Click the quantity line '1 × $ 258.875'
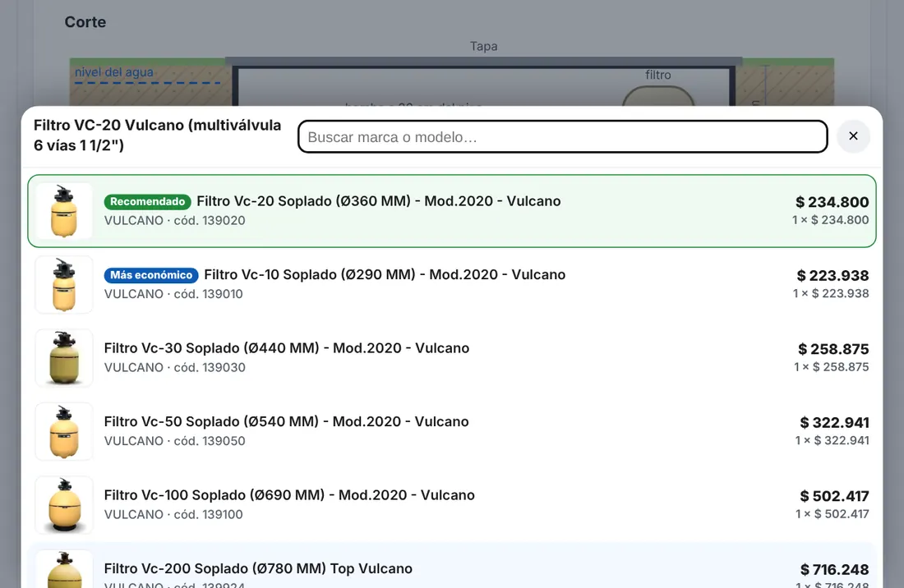904x588 pixels. (832, 367)
